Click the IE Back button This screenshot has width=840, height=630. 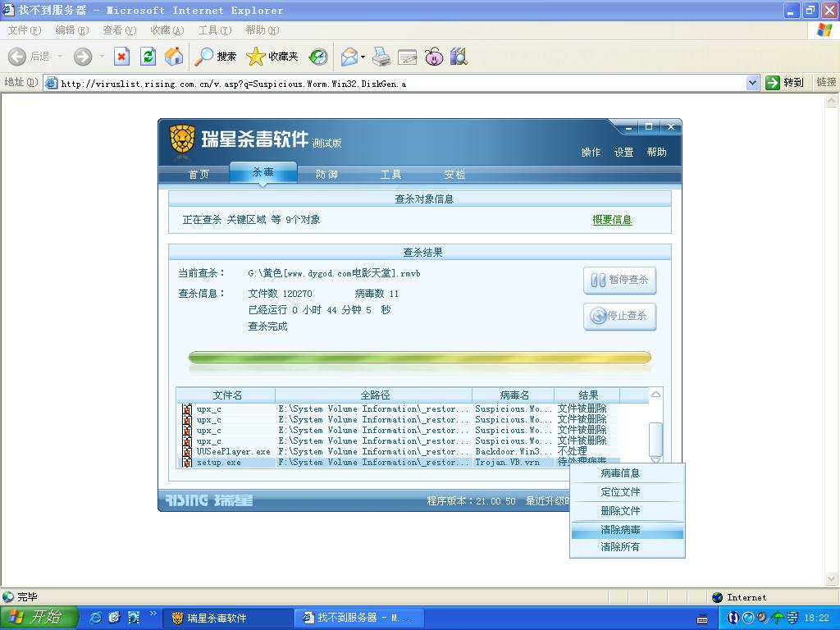29,57
